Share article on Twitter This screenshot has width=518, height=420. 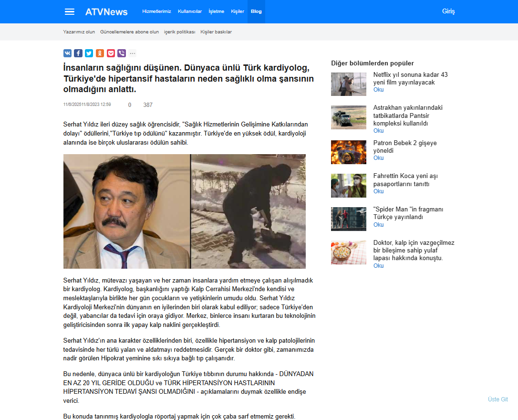89,53
